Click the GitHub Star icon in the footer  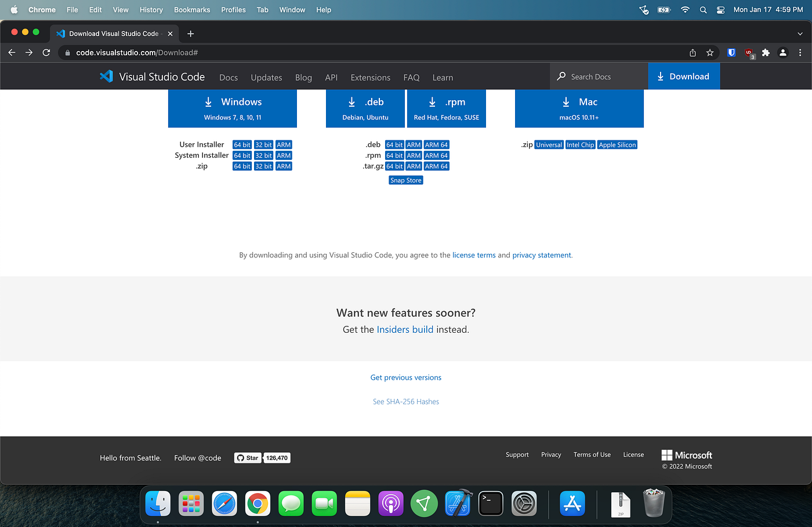(241, 457)
